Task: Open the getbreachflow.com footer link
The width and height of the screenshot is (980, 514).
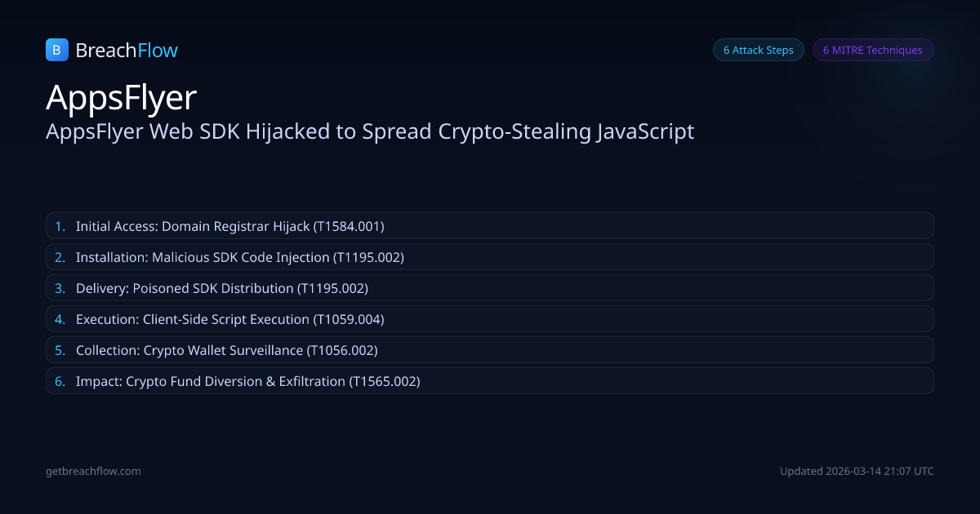Action: 93,471
